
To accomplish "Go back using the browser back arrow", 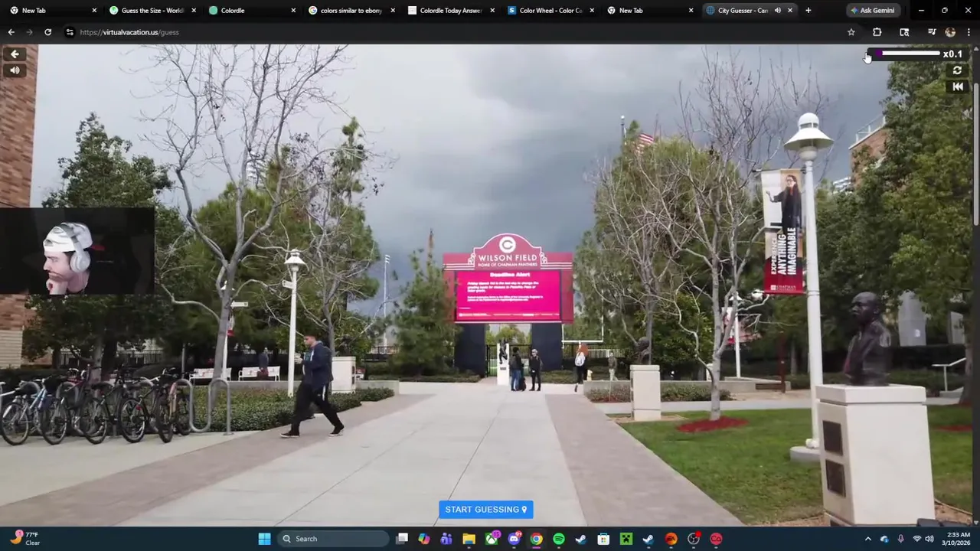I will pyautogui.click(x=11, y=32).
